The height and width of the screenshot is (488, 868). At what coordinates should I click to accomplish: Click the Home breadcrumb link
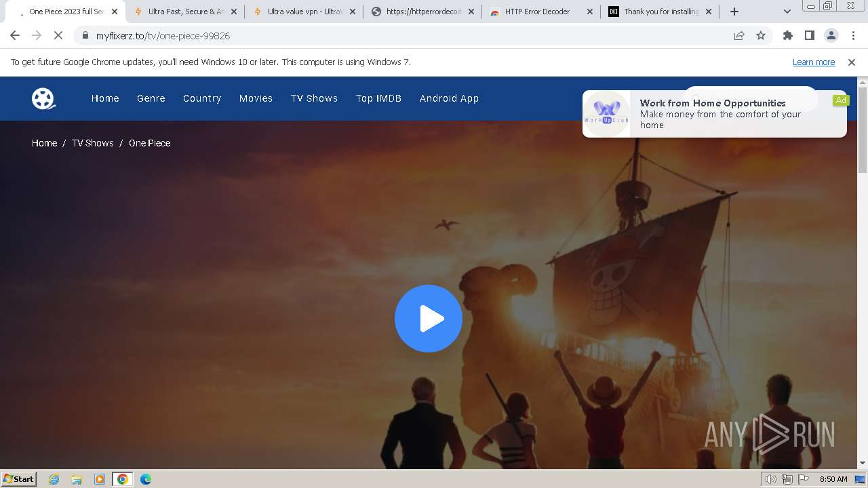(44, 143)
